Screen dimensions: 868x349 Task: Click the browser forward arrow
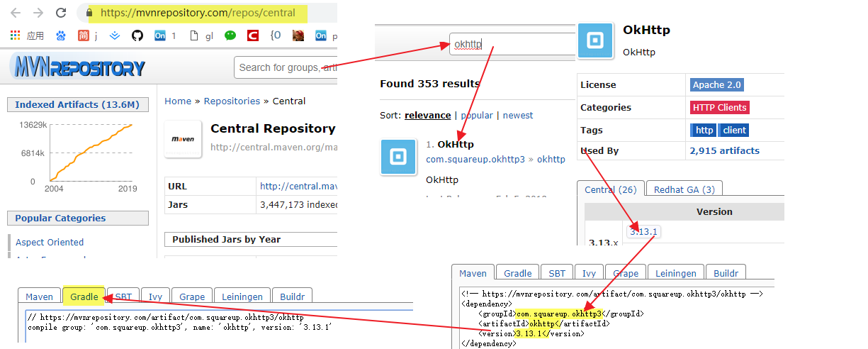click(38, 13)
